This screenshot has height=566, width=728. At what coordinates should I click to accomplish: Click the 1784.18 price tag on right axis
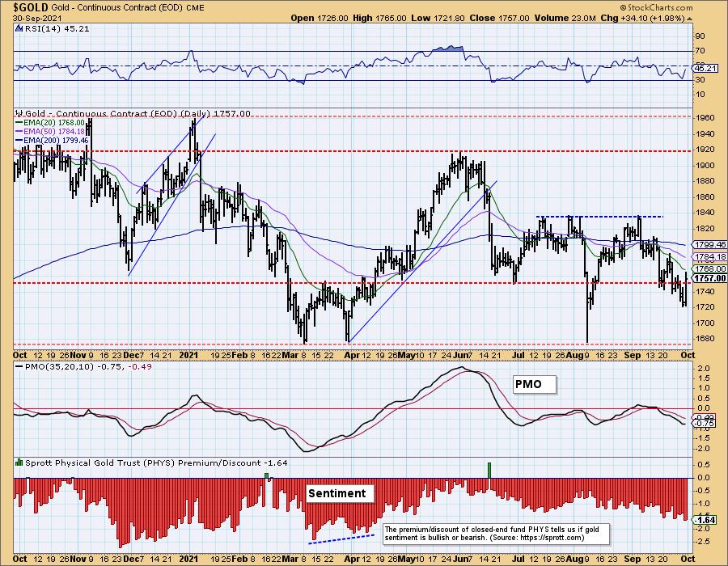pos(710,256)
